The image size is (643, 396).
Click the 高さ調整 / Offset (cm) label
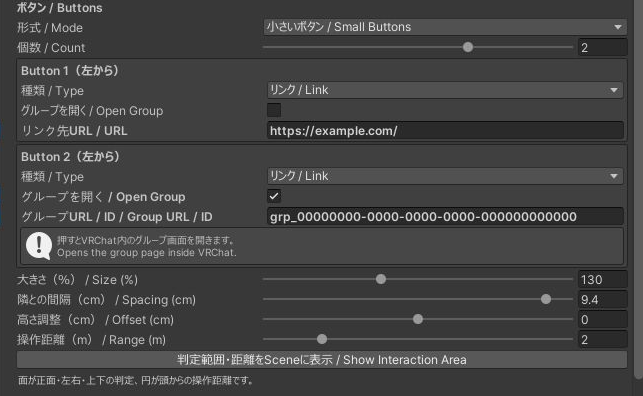click(95, 320)
